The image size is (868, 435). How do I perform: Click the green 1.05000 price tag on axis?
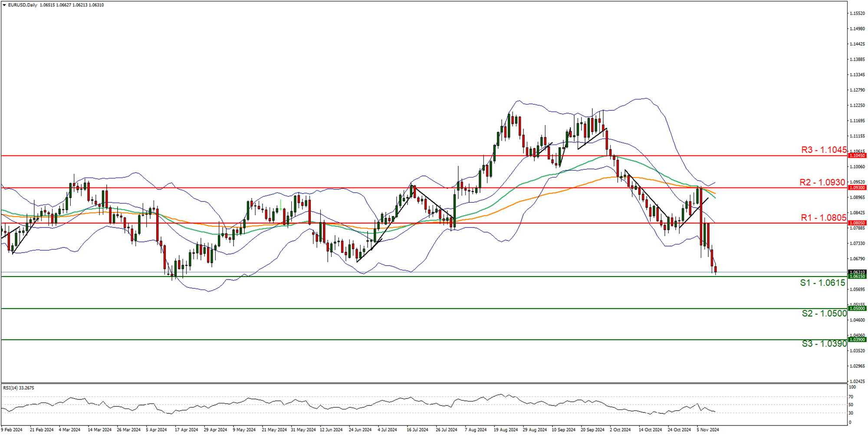point(857,308)
